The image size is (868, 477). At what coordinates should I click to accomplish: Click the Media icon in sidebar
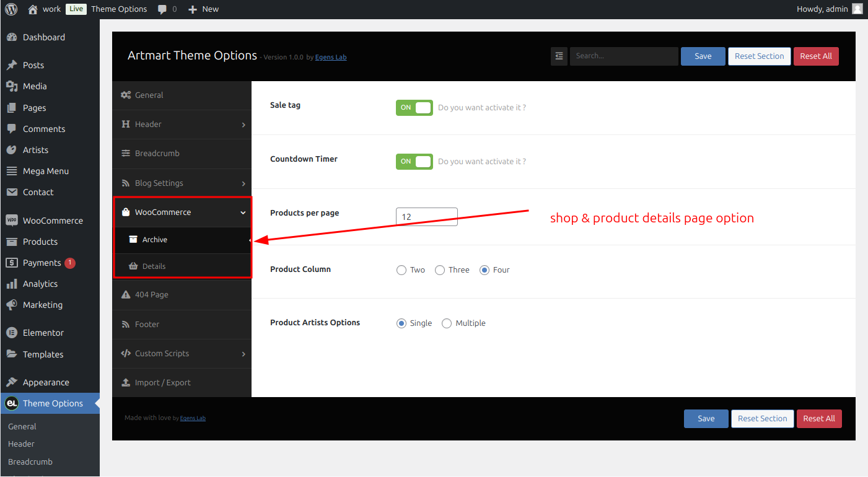point(12,86)
